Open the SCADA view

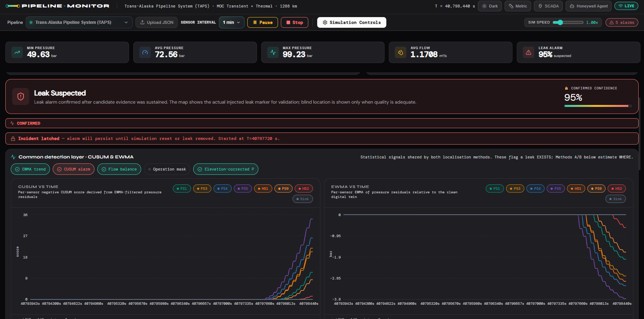[548, 6]
